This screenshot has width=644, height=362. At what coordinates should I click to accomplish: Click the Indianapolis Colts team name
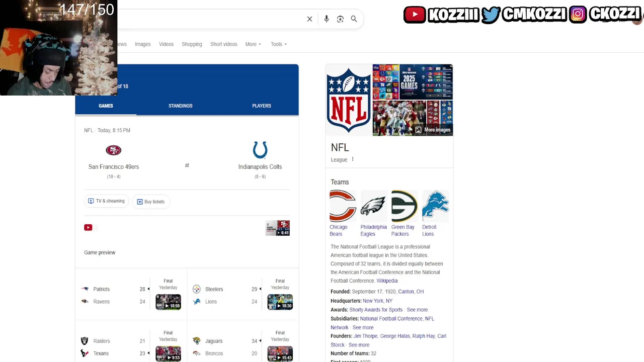coord(260,167)
